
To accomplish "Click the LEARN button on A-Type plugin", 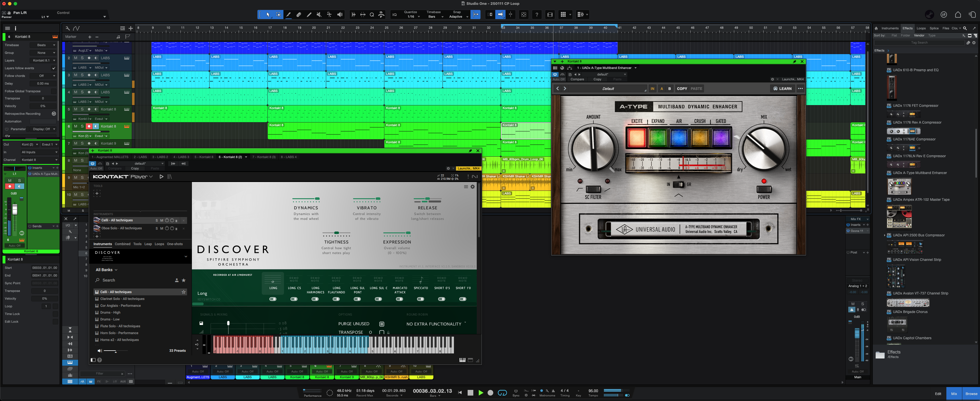I will pyautogui.click(x=783, y=89).
